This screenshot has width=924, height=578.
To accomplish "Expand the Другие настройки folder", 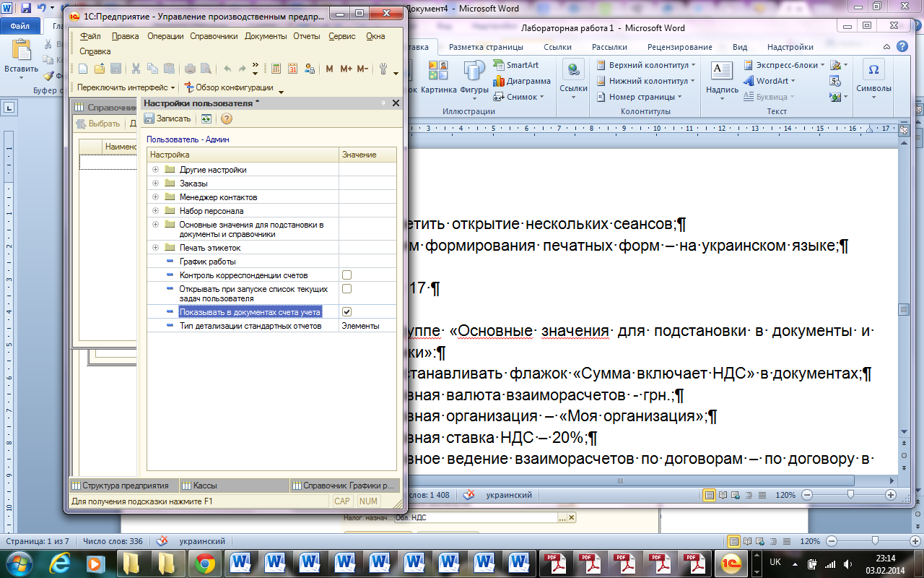I will pos(155,170).
